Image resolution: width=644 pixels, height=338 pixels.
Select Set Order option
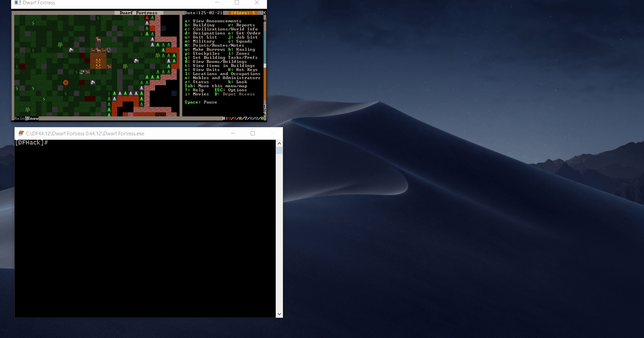click(244, 33)
